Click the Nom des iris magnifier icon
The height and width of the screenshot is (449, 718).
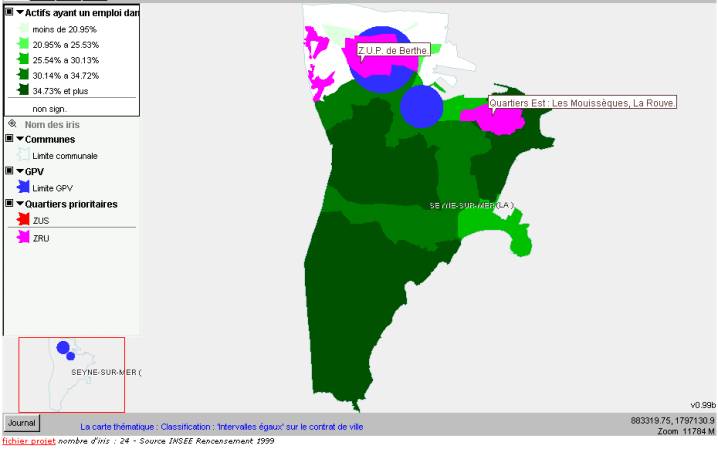tap(12, 124)
